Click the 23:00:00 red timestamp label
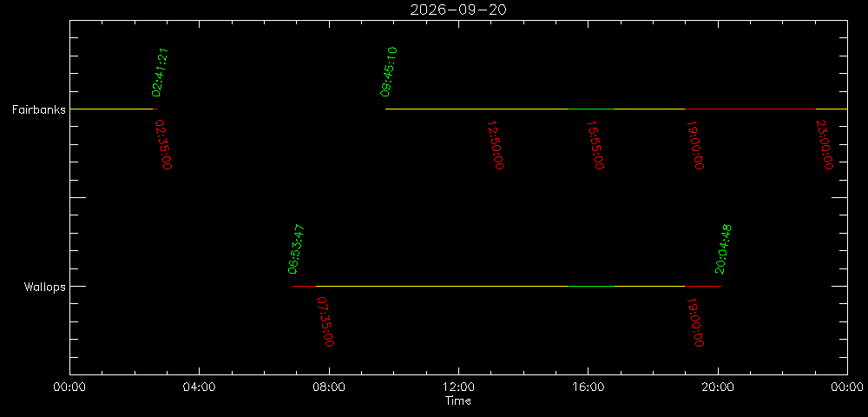868x417 pixels. [825, 145]
